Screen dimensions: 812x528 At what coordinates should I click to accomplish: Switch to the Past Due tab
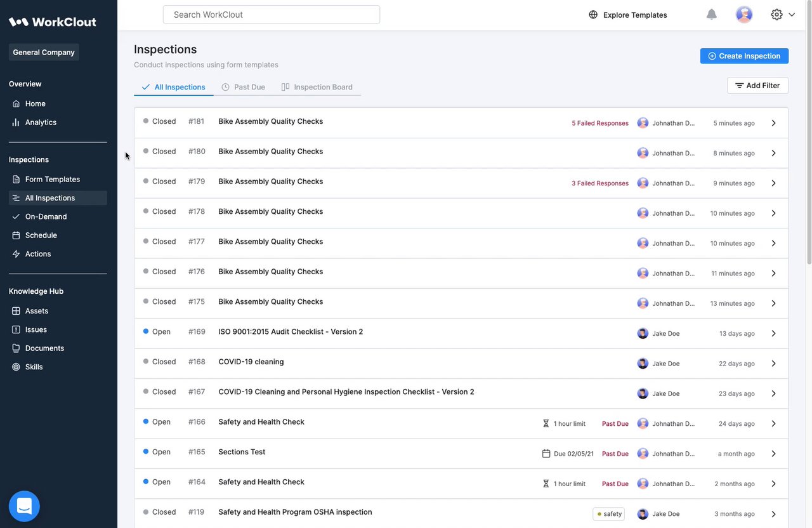pos(244,87)
